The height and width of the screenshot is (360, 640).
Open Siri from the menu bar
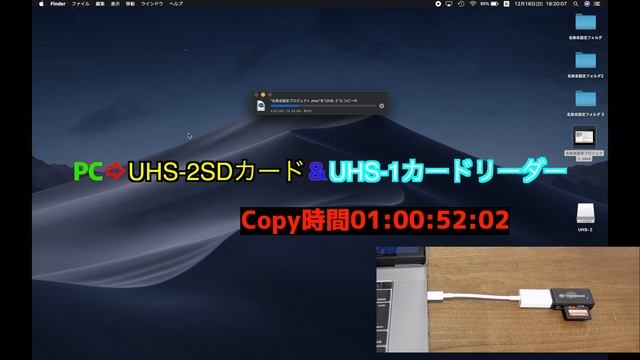[587, 4]
